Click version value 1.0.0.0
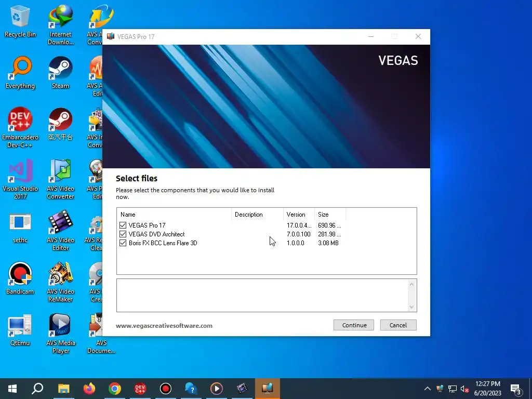 click(x=296, y=243)
